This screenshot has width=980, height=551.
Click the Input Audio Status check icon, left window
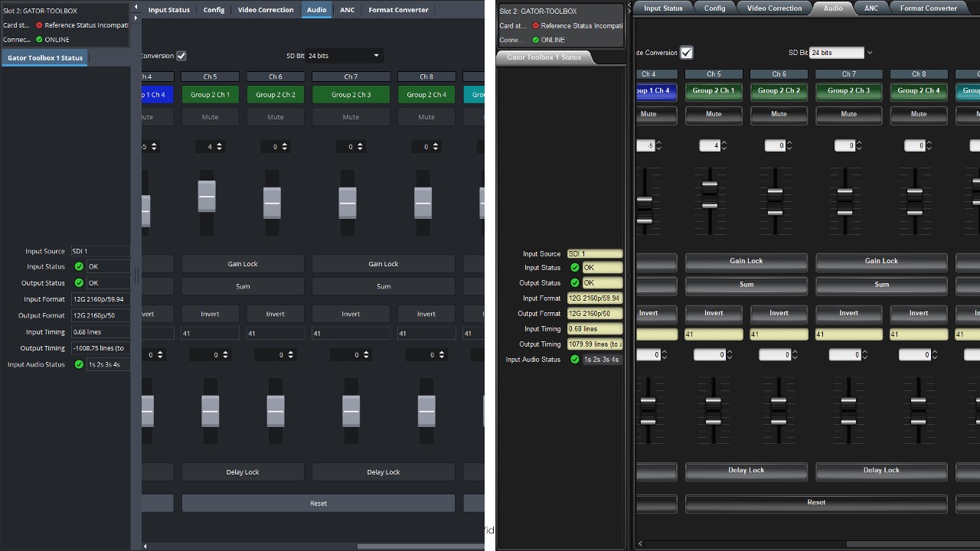click(79, 364)
